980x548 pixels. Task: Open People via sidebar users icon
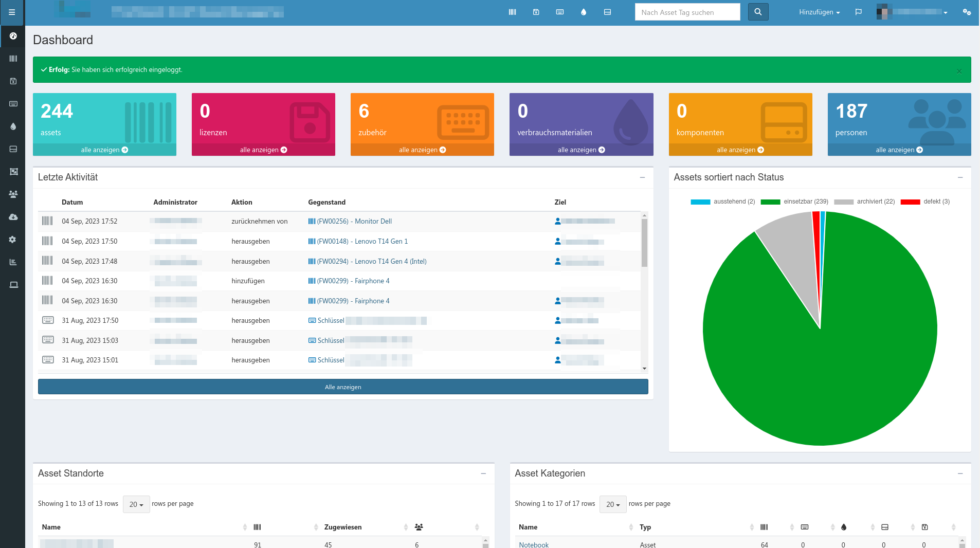(13, 194)
